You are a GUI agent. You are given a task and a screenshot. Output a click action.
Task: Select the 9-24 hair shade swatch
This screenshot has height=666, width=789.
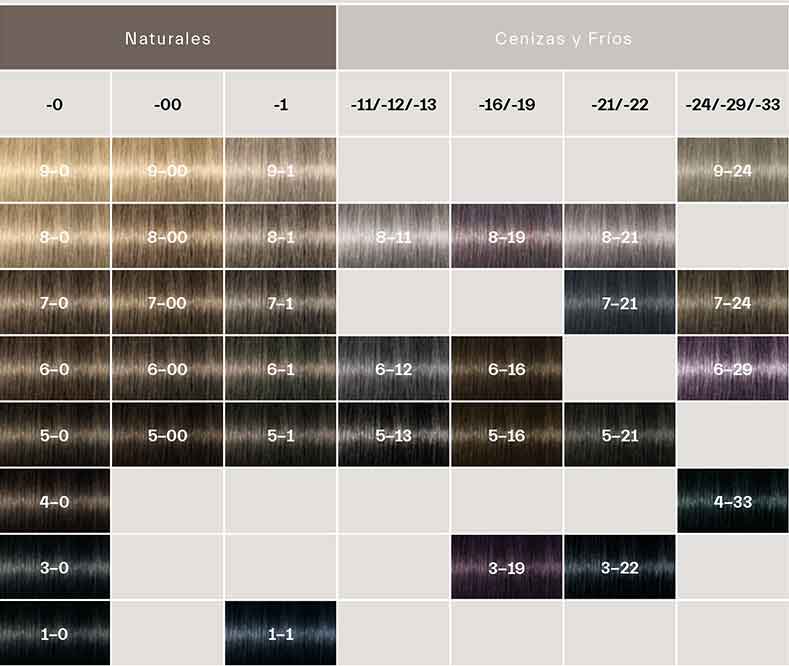coord(733,170)
